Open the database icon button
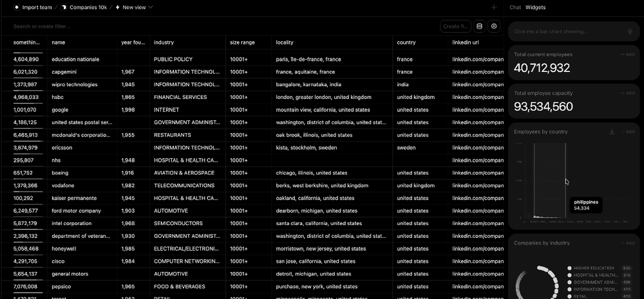644x299 pixels. pyautogui.click(x=479, y=26)
